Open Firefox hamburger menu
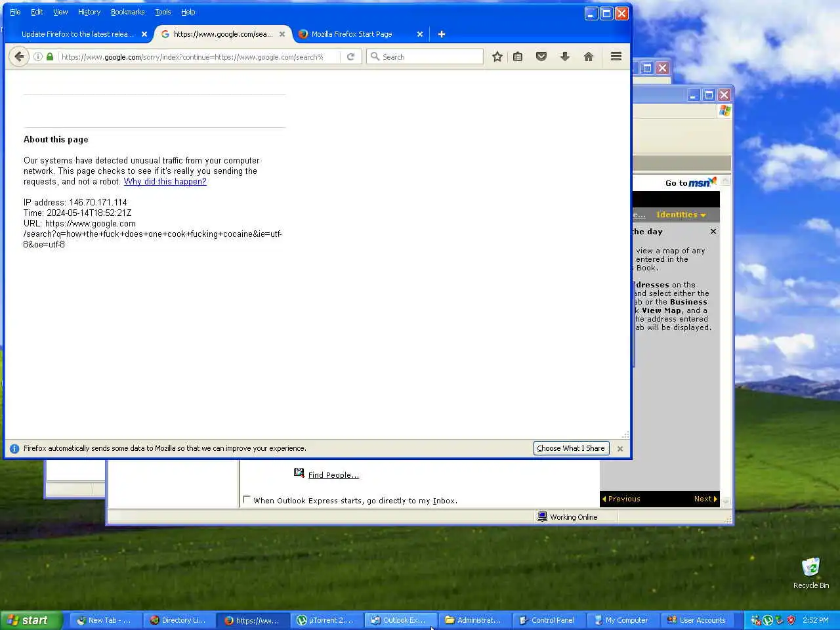This screenshot has height=630, width=840. 616,56
